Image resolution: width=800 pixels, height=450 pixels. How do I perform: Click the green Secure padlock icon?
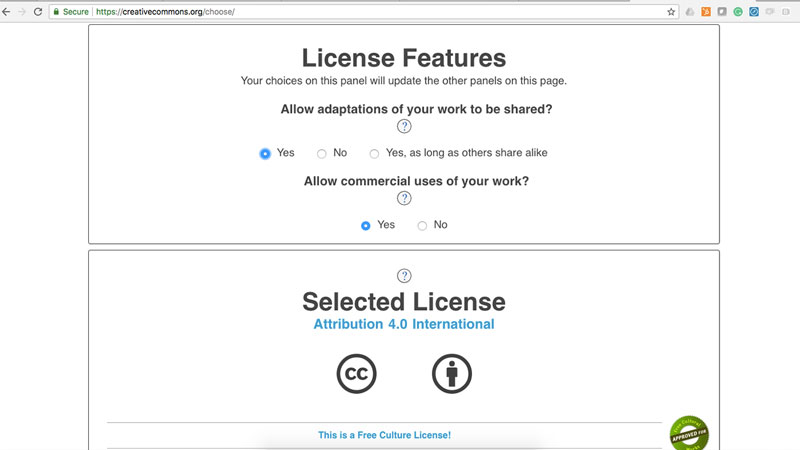pyautogui.click(x=56, y=11)
